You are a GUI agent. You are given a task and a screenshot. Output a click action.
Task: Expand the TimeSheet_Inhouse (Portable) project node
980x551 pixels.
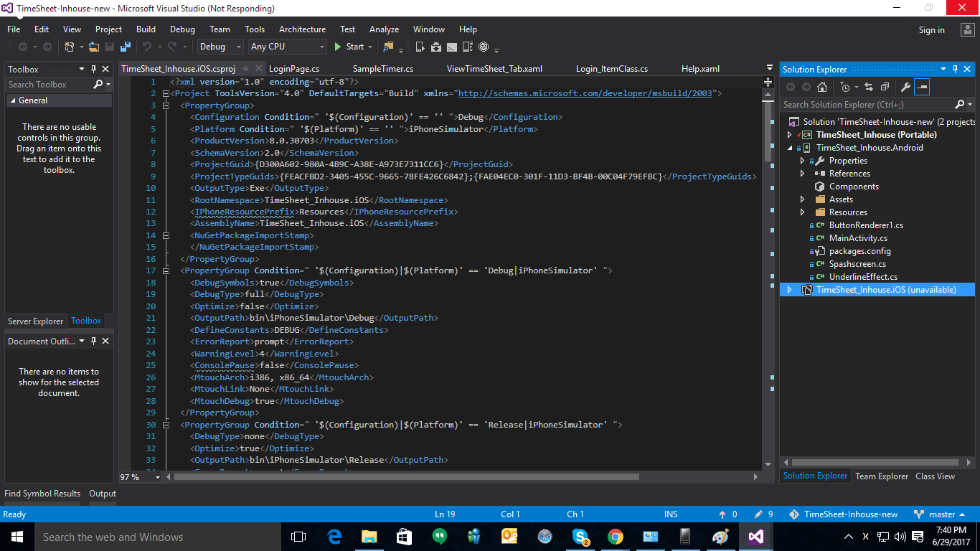tap(790, 135)
